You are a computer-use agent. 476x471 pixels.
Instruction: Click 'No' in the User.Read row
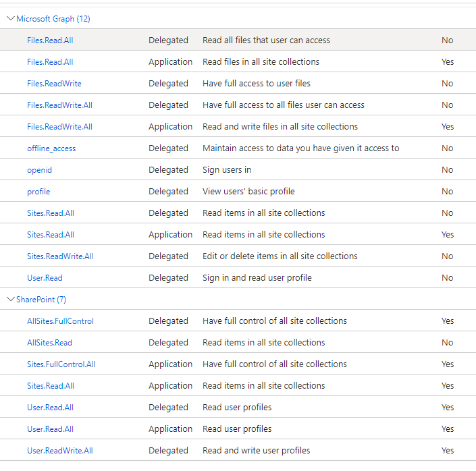[x=447, y=278]
